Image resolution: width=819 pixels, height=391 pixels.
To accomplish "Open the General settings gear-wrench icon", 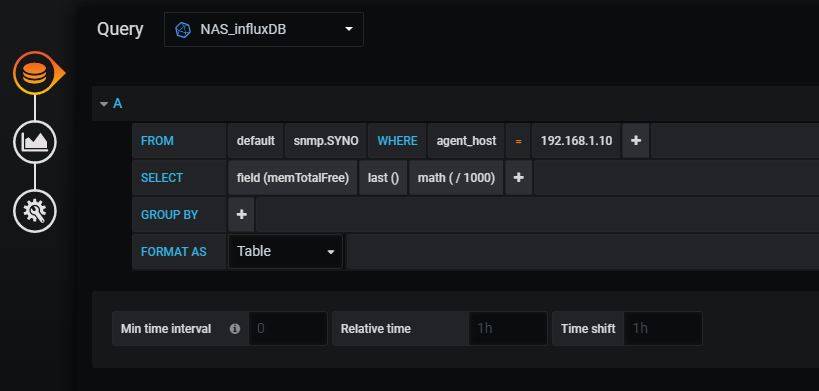I will pyautogui.click(x=34, y=211).
